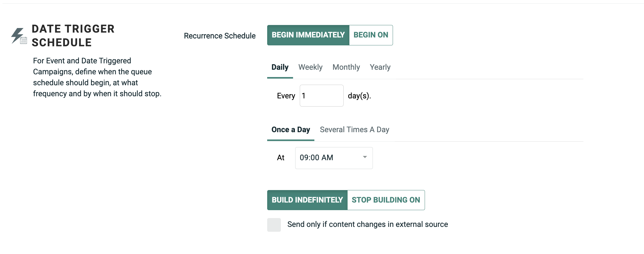Switch to the BEGIN ON option
Screen dimensions: 644x254
click(x=371, y=35)
